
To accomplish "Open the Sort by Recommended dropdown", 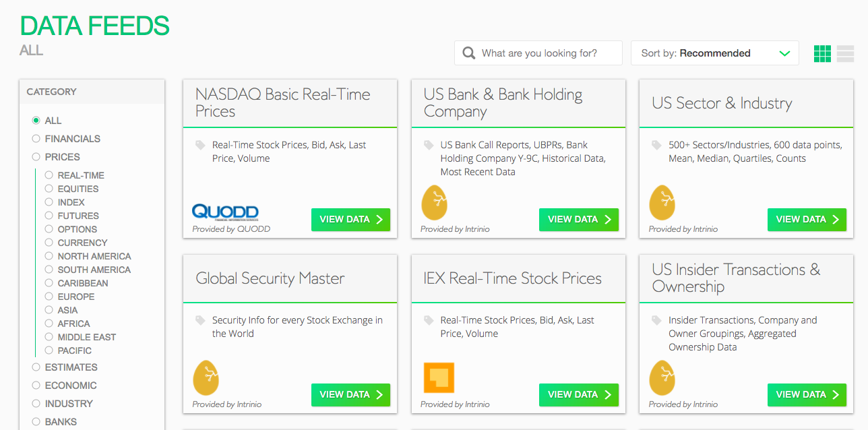I will pos(715,53).
